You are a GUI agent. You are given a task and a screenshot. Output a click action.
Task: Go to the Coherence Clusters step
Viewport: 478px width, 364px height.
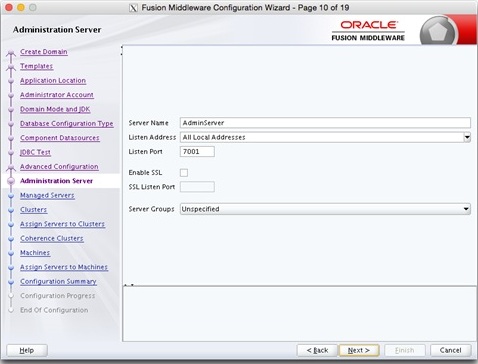coord(52,238)
